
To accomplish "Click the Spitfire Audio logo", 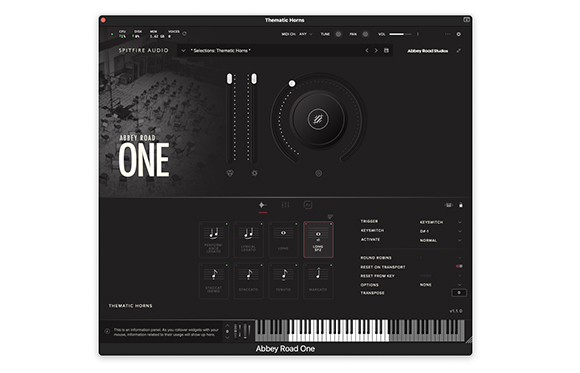I will tap(144, 50).
